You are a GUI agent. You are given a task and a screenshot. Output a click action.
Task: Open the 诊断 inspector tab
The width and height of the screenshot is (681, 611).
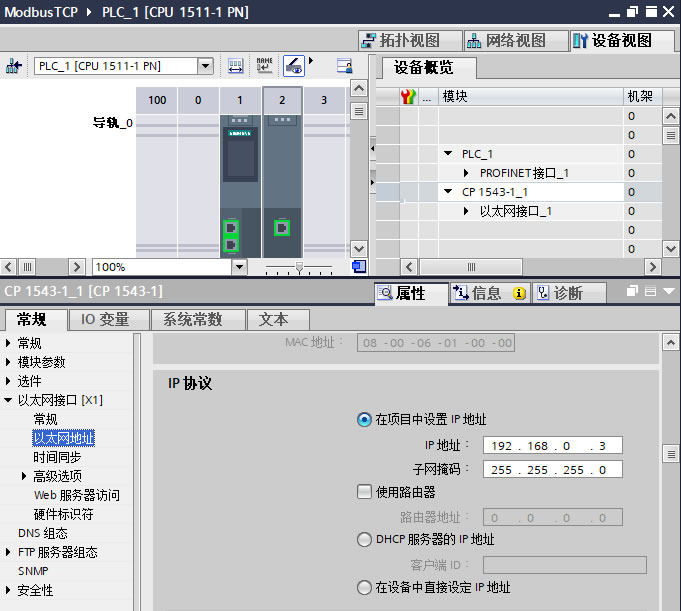569,293
